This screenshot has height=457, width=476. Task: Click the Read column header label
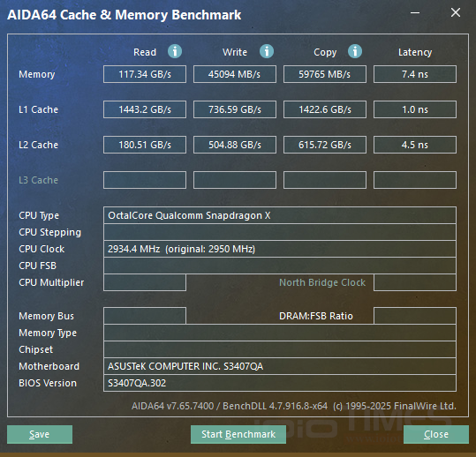coord(145,52)
